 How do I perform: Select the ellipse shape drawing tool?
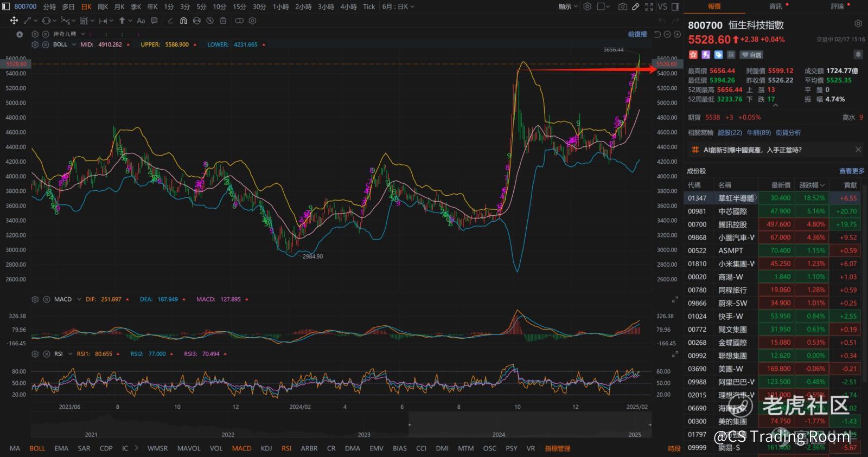coord(46,21)
